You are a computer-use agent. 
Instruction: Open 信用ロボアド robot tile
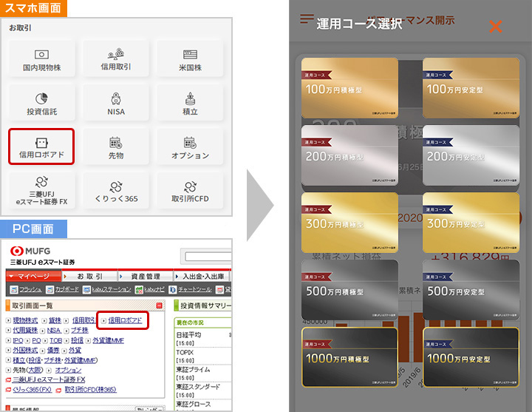(x=41, y=146)
